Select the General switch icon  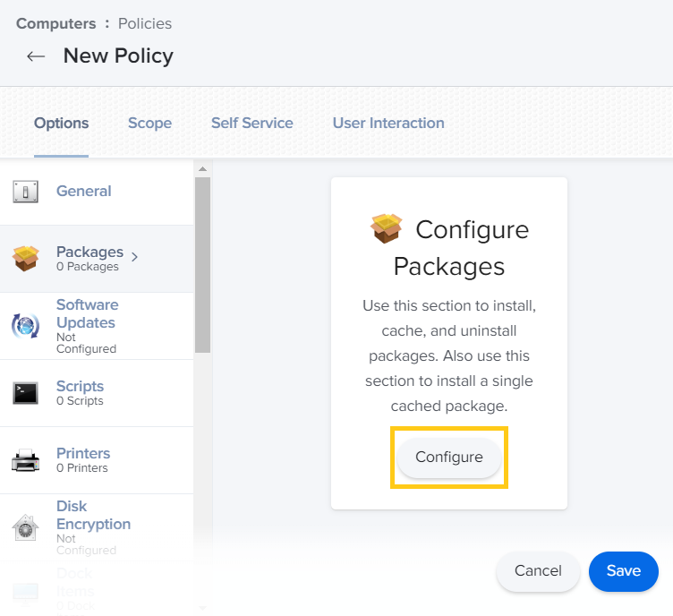25,192
